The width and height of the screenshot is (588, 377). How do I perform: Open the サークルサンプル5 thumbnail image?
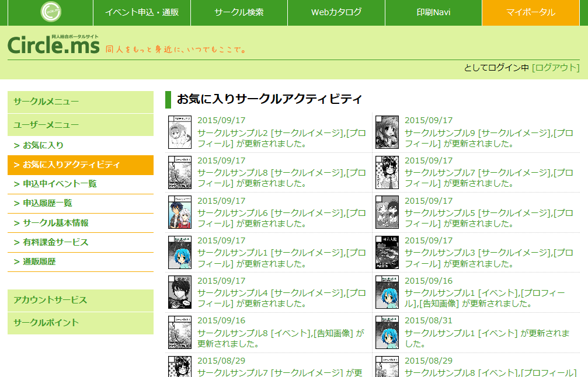387,212
